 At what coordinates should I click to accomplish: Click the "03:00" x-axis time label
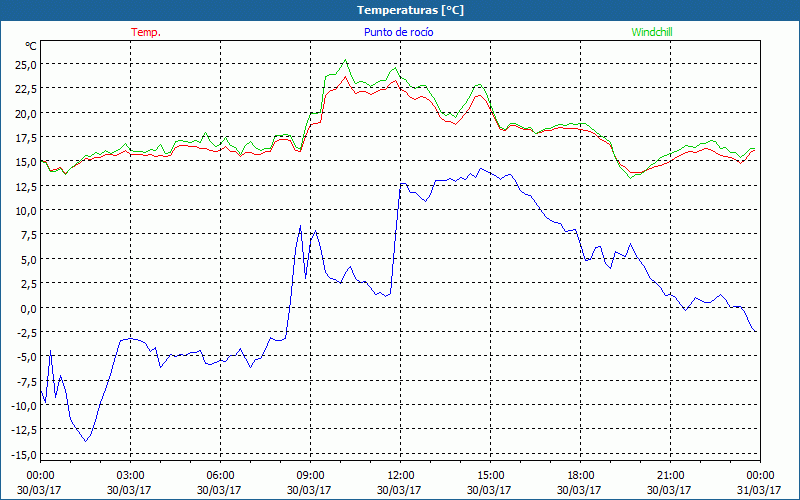coord(131,476)
